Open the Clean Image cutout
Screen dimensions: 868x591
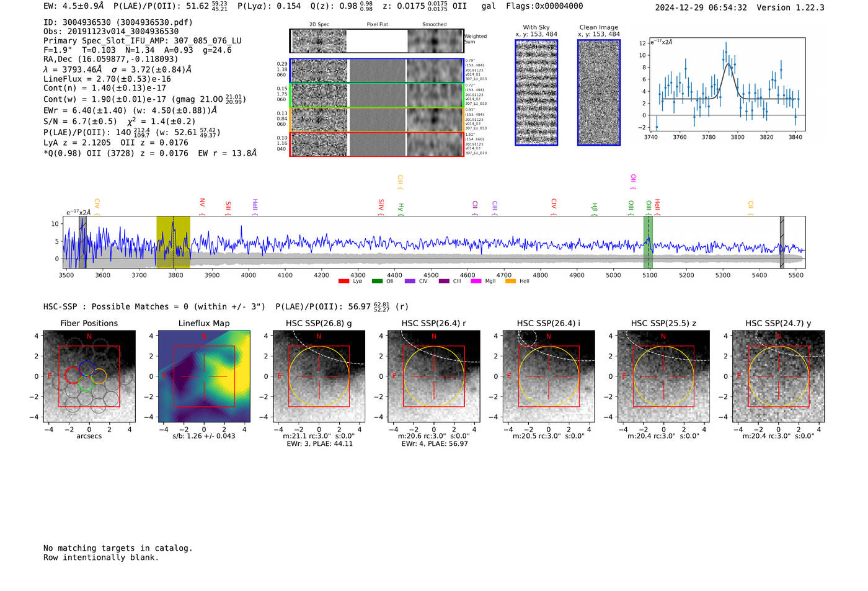tap(599, 92)
